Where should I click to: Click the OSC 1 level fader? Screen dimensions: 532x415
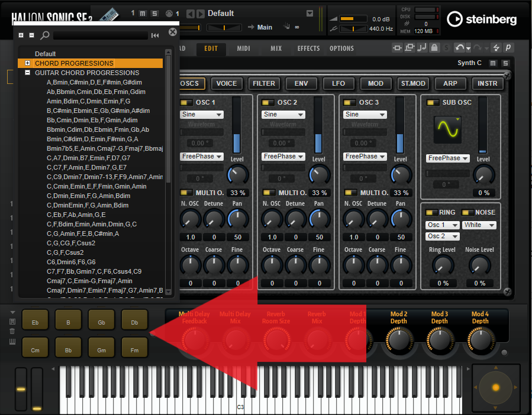[237, 125]
